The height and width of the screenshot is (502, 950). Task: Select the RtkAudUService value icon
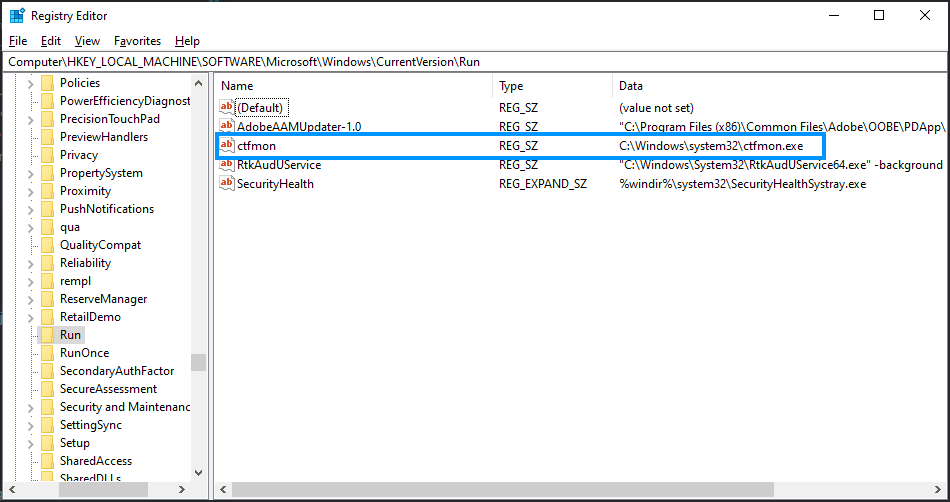point(227,165)
